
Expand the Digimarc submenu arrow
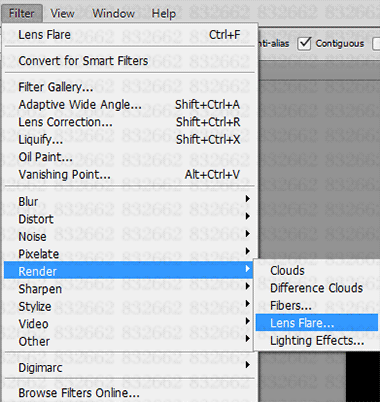click(247, 365)
